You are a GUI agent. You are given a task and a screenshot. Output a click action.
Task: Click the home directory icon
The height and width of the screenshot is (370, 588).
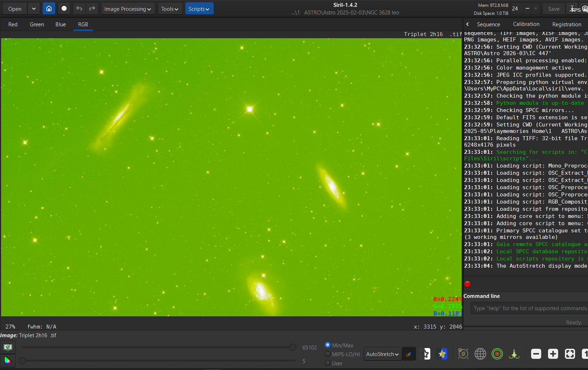[49, 9]
